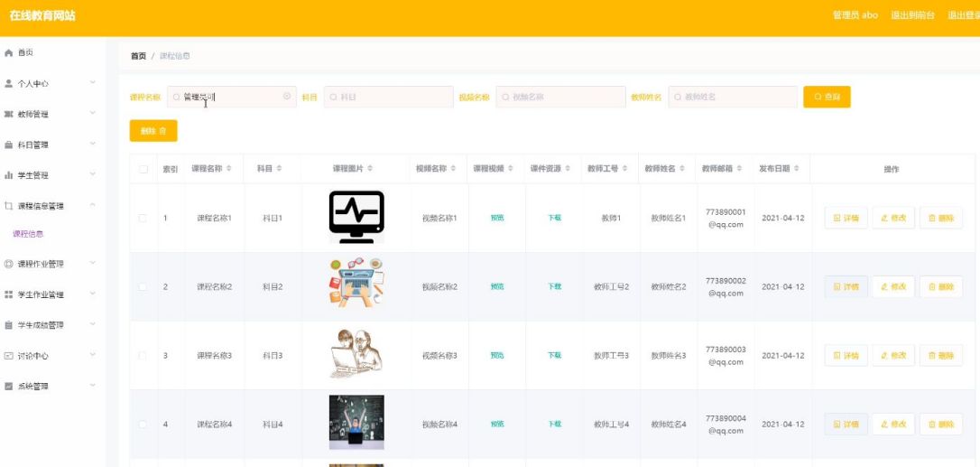Tick the checkbox for 课程名称3 row
980x467 pixels.
pos(143,356)
